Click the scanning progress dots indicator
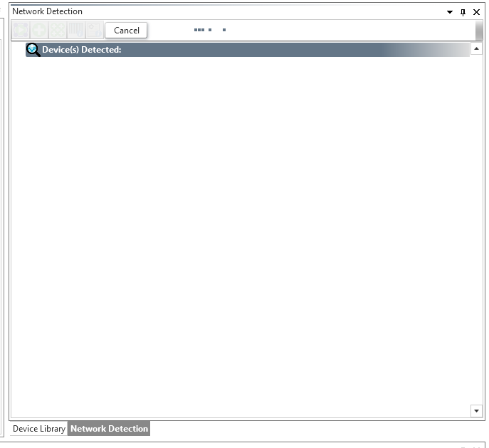The image size is (489, 448). coord(210,30)
